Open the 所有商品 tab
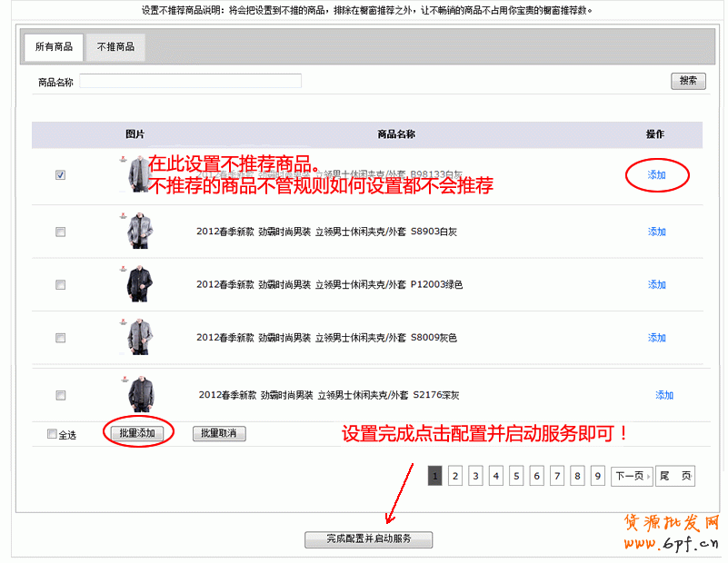Screen dimensions: 728x563 tap(54, 47)
